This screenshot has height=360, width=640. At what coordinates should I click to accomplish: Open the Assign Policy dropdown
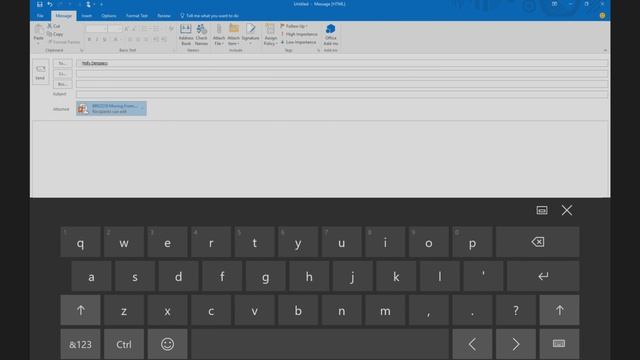click(270, 35)
